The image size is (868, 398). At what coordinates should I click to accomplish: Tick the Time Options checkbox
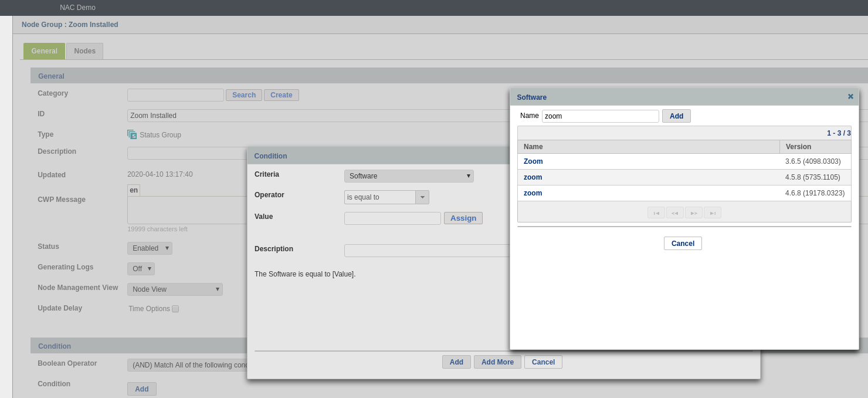coord(175,309)
